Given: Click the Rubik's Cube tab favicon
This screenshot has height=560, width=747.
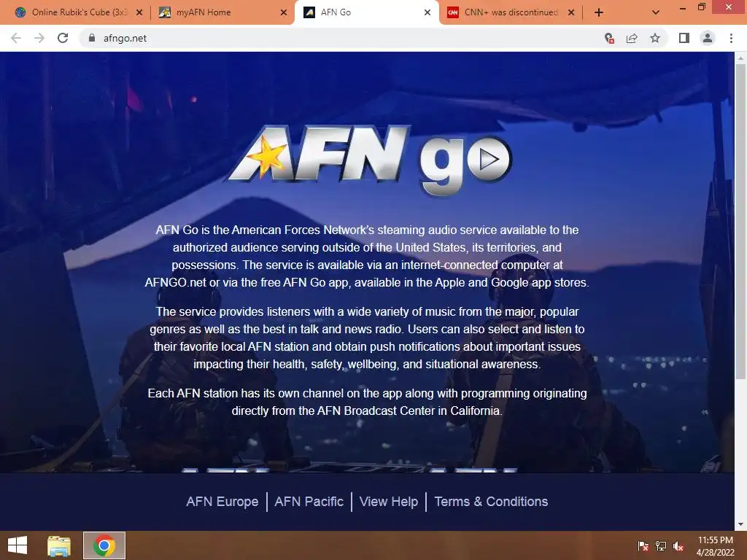Looking at the screenshot, I should [x=20, y=12].
